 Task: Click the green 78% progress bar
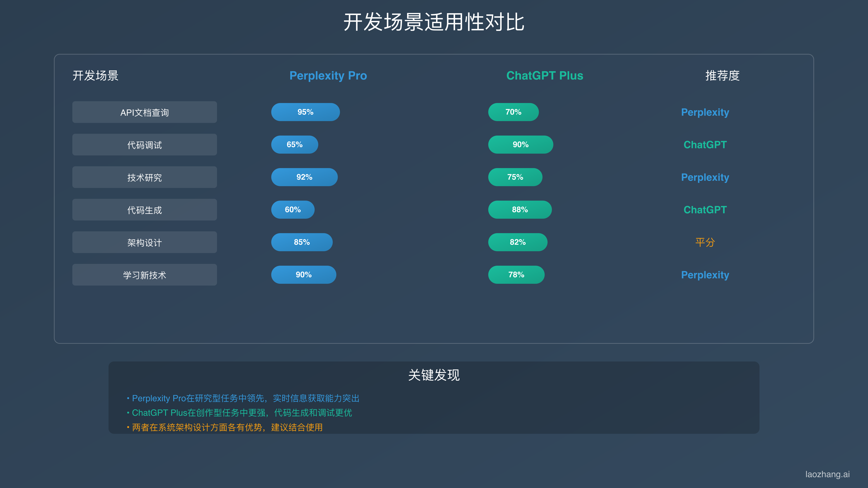point(516,275)
